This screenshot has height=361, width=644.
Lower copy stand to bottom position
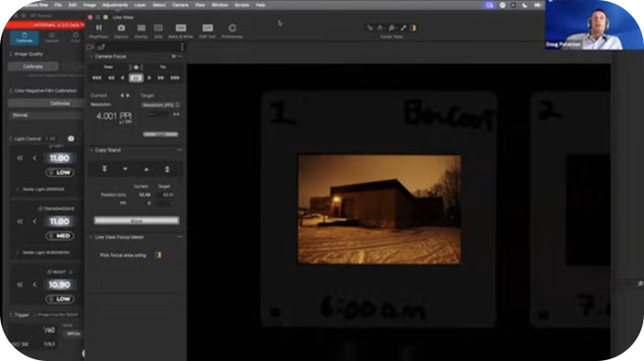coord(104,169)
